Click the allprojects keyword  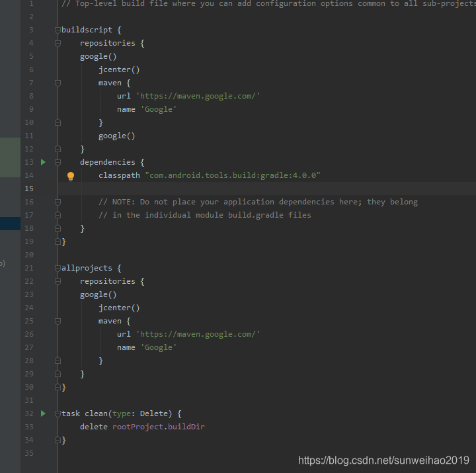[x=87, y=268]
